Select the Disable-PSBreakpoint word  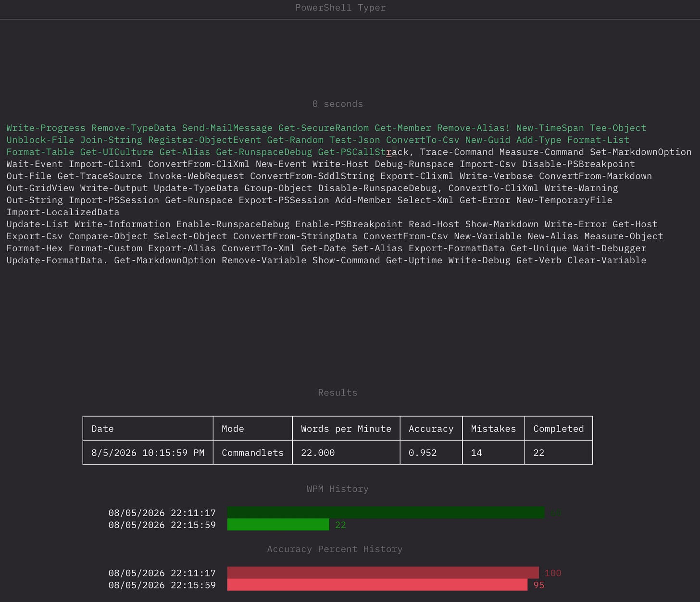578,164
